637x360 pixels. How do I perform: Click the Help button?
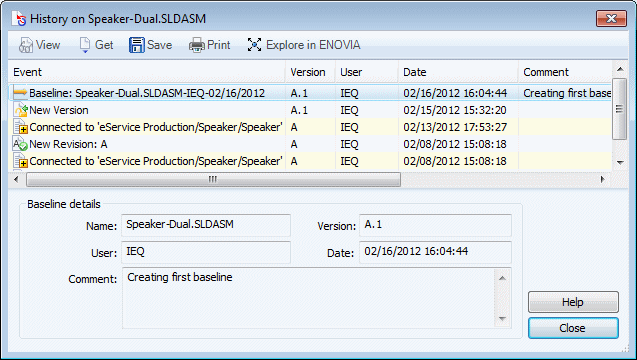click(x=573, y=302)
